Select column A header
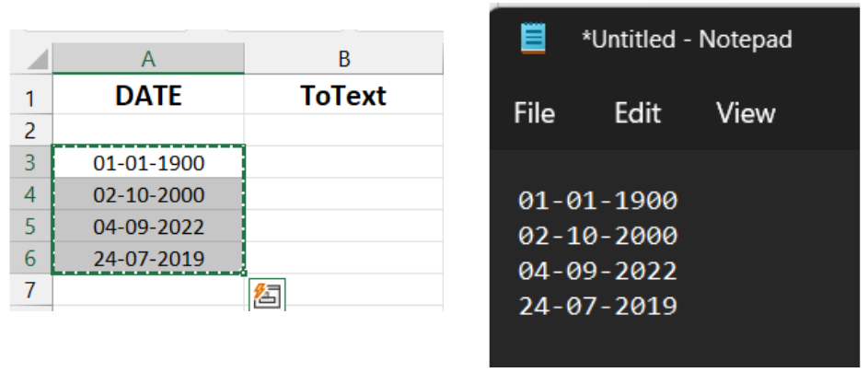The width and height of the screenshot is (868, 384). point(148,59)
